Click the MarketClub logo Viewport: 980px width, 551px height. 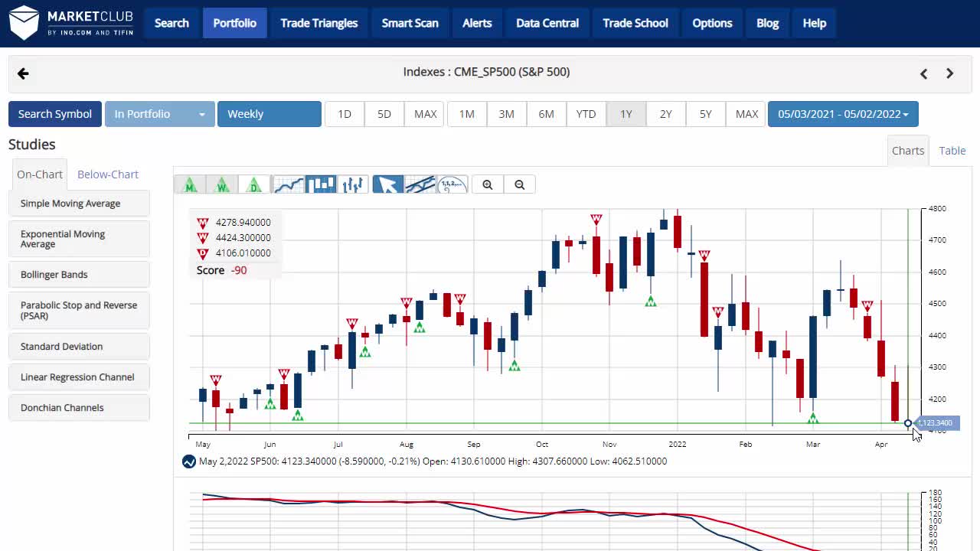pyautogui.click(x=71, y=23)
